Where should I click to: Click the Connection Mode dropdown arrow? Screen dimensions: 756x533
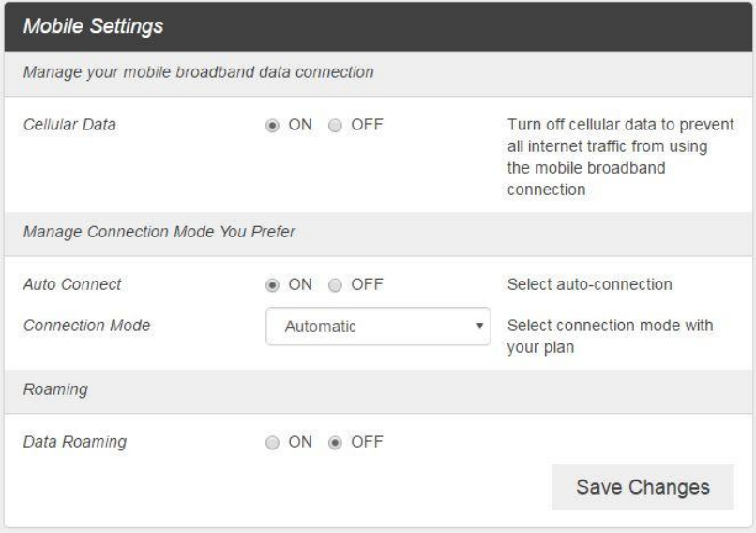click(479, 326)
